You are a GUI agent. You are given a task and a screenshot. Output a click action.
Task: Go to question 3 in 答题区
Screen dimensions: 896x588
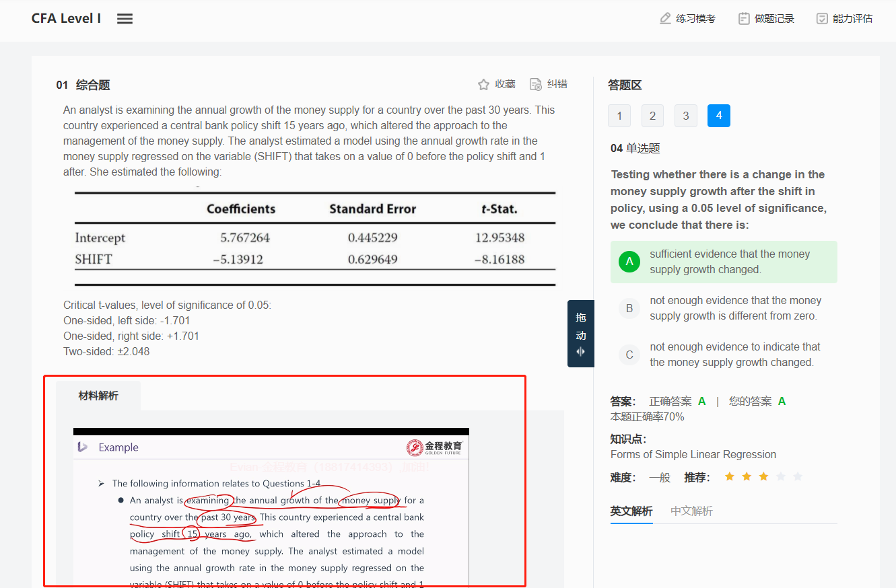pos(686,116)
